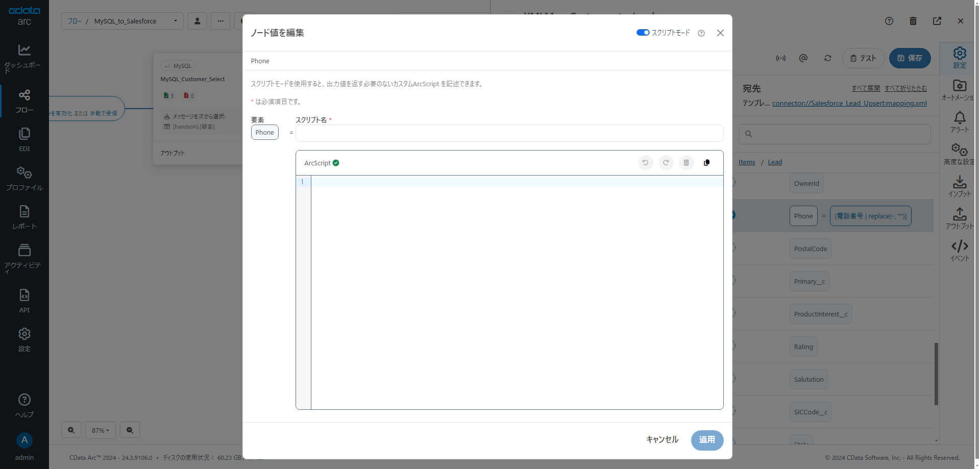
Task: Open アクティビティ in sidebar
Action: pyautogui.click(x=24, y=258)
